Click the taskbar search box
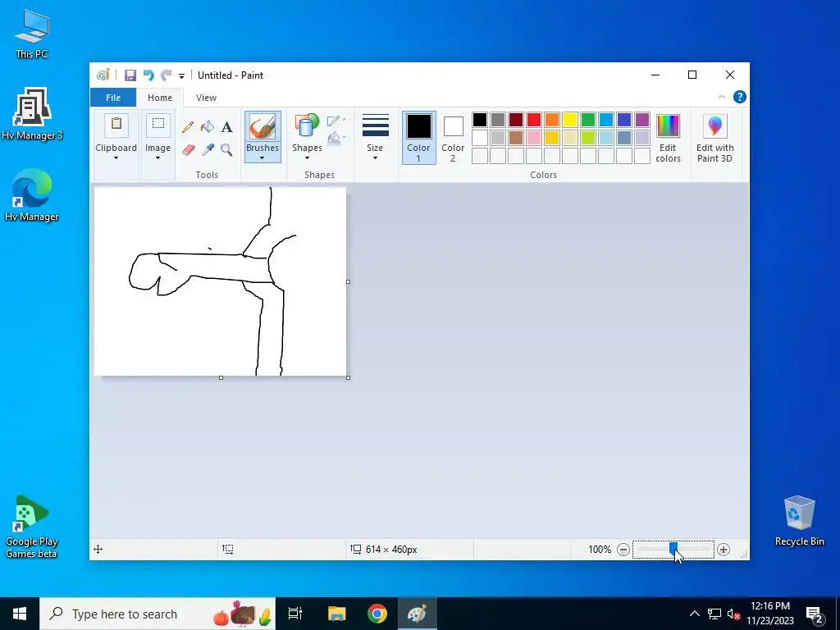The height and width of the screenshot is (630, 840). (157, 614)
